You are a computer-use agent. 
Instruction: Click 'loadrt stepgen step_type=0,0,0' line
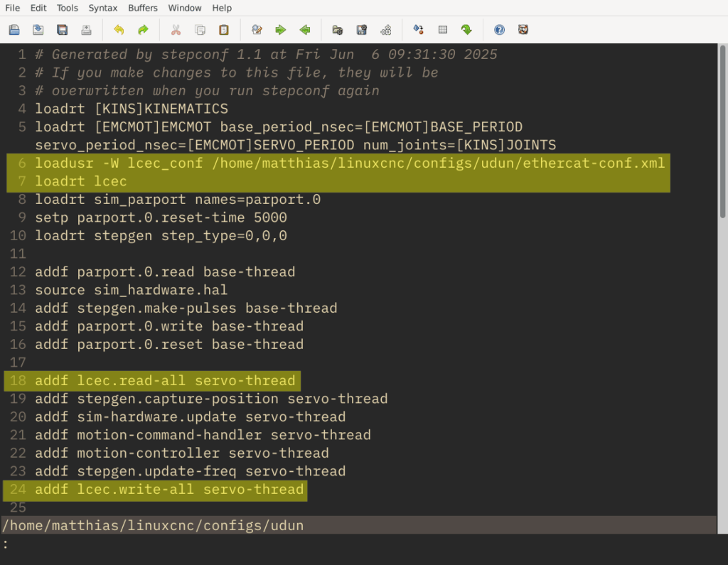pyautogui.click(x=161, y=235)
